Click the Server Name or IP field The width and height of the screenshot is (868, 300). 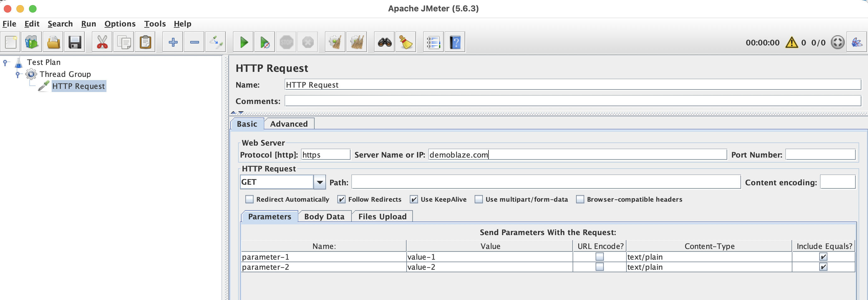(578, 155)
